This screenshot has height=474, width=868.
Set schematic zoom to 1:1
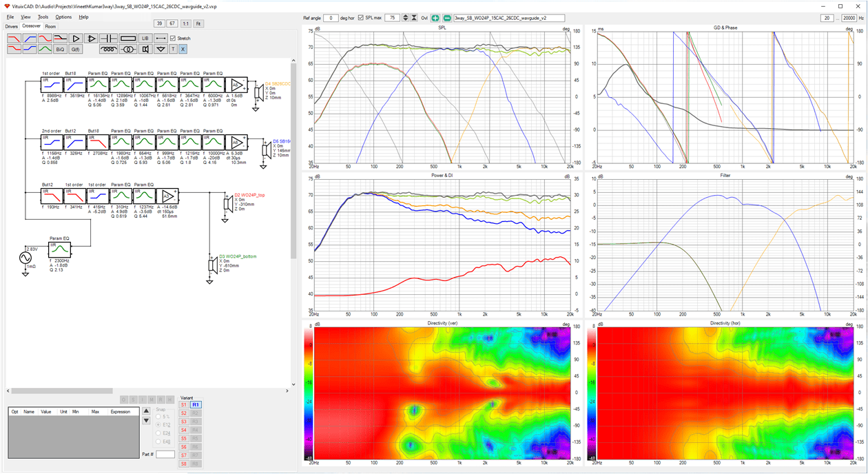(185, 23)
